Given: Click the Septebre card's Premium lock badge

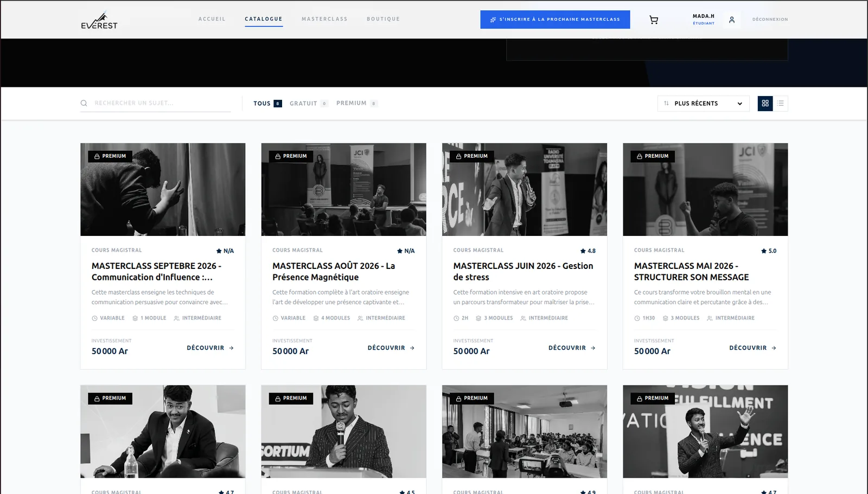Looking at the screenshot, I should [110, 156].
